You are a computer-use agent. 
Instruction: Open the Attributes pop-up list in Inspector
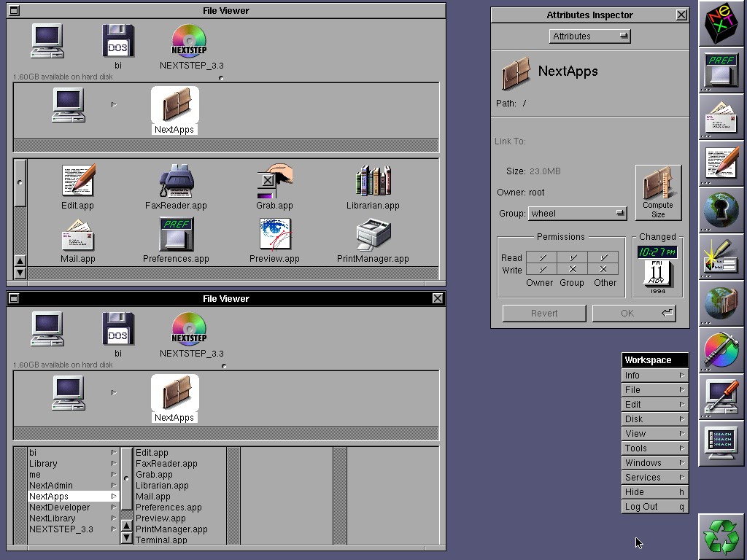(x=589, y=36)
